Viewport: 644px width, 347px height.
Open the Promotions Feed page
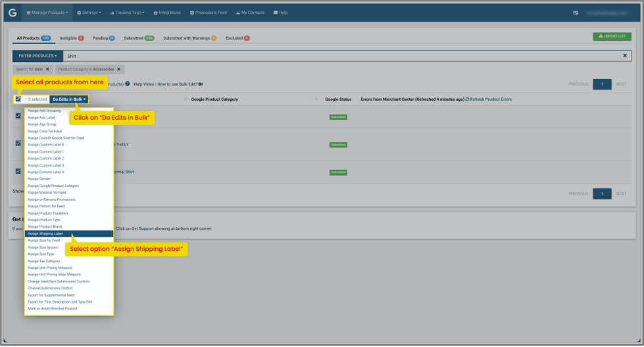(209, 13)
